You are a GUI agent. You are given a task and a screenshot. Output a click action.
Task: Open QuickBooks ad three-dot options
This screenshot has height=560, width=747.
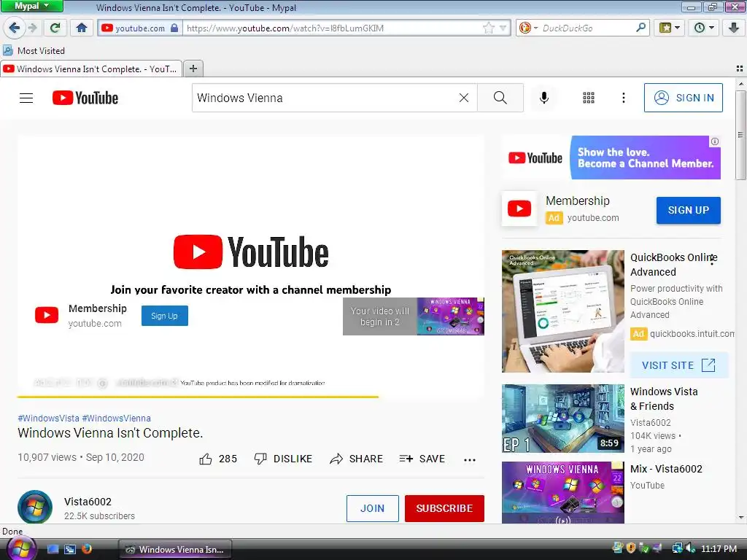click(712, 260)
